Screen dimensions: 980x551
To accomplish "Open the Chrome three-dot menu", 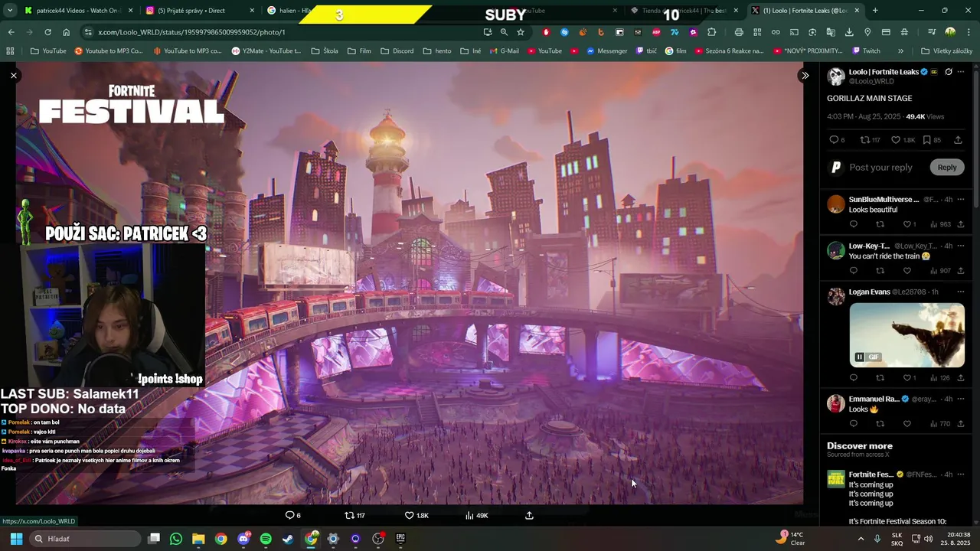I will tap(969, 32).
